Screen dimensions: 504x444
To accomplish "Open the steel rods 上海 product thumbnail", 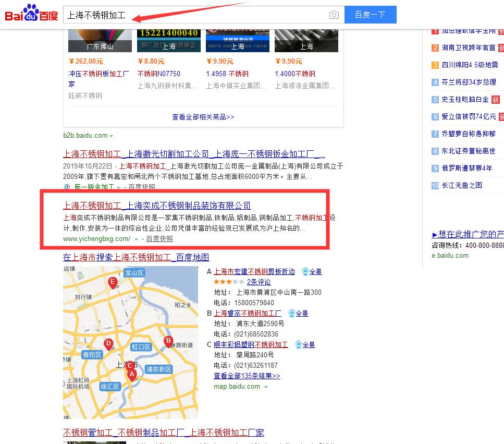I will click(x=306, y=41).
